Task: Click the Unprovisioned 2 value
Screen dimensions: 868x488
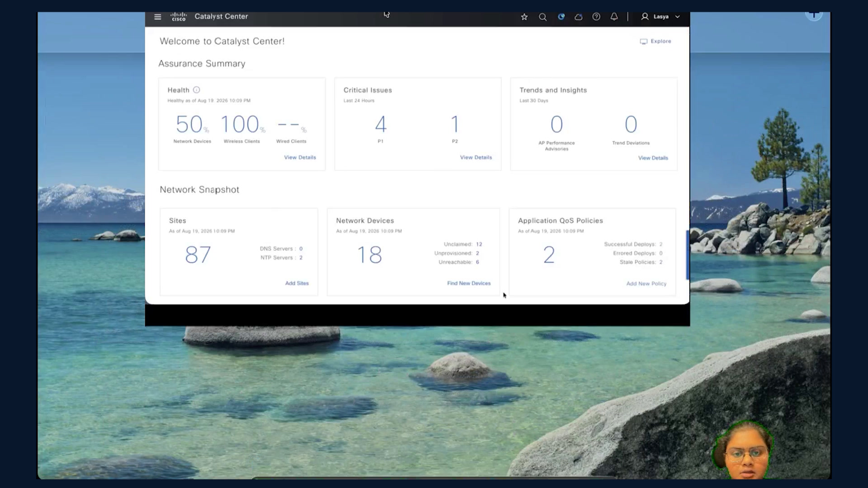Action: coord(477,253)
